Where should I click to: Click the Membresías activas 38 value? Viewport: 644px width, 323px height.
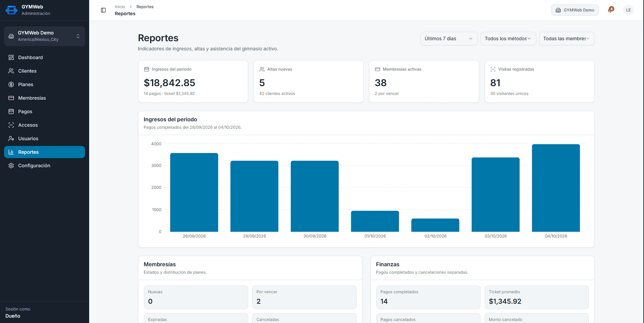point(381,83)
